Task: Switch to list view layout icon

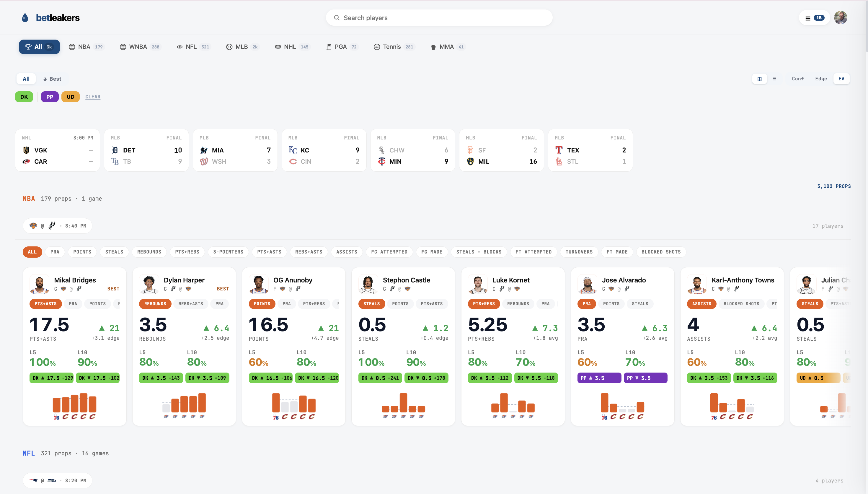Action: point(774,79)
